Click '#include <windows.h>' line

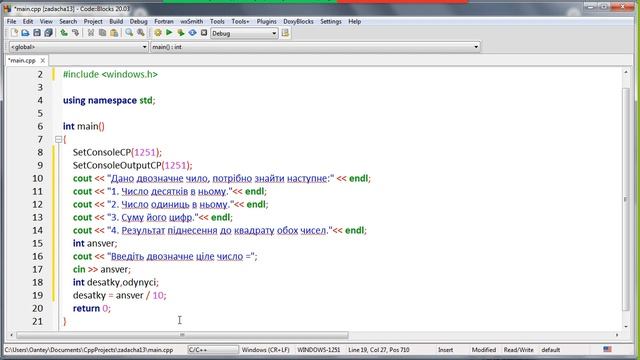click(x=110, y=74)
